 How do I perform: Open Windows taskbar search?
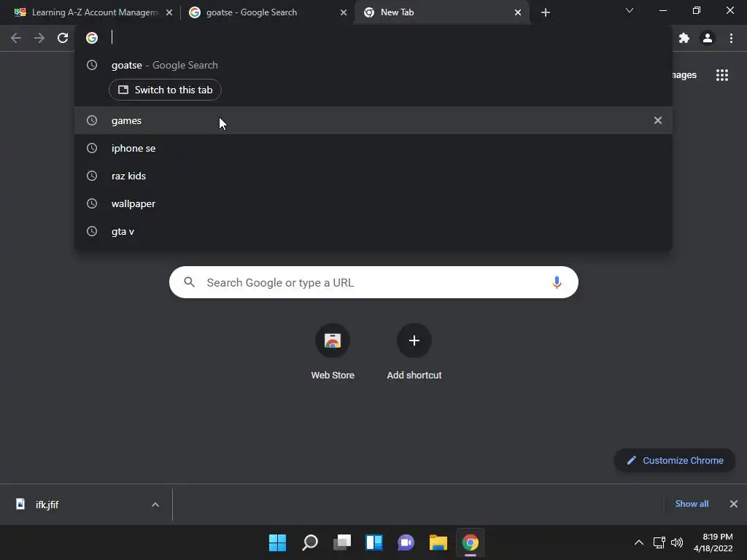click(309, 542)
